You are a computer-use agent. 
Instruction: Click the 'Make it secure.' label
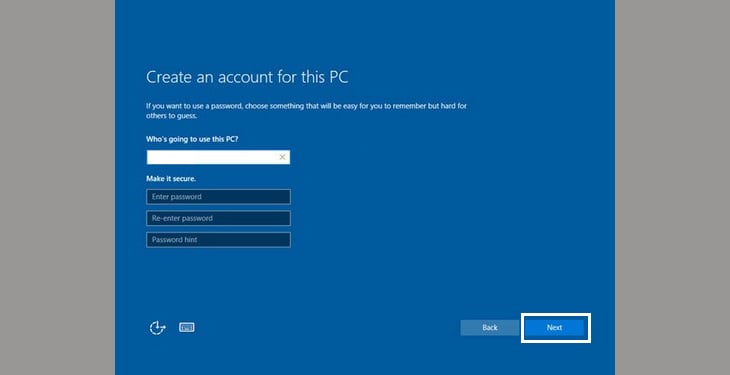click(171, 179)
